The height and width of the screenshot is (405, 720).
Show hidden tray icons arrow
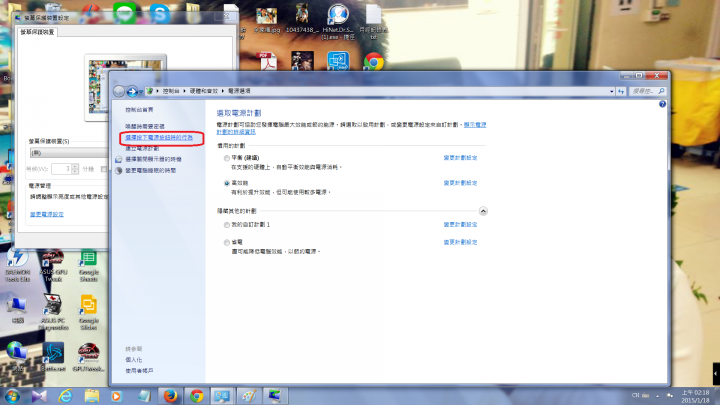pos(658,396)
